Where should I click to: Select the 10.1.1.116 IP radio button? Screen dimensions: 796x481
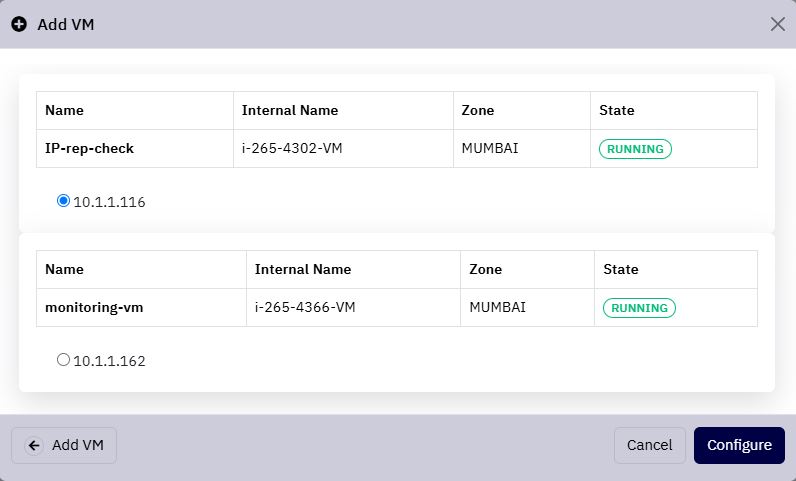pos(63,201)
